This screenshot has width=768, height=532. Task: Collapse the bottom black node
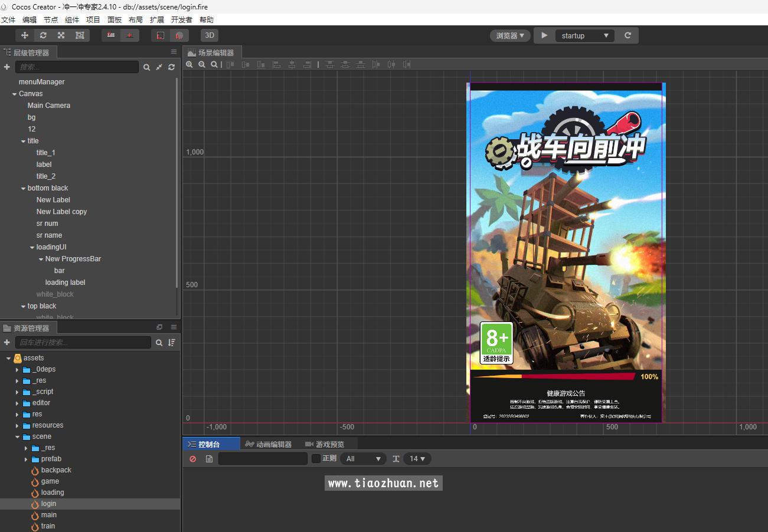click(x=23, y=188)
